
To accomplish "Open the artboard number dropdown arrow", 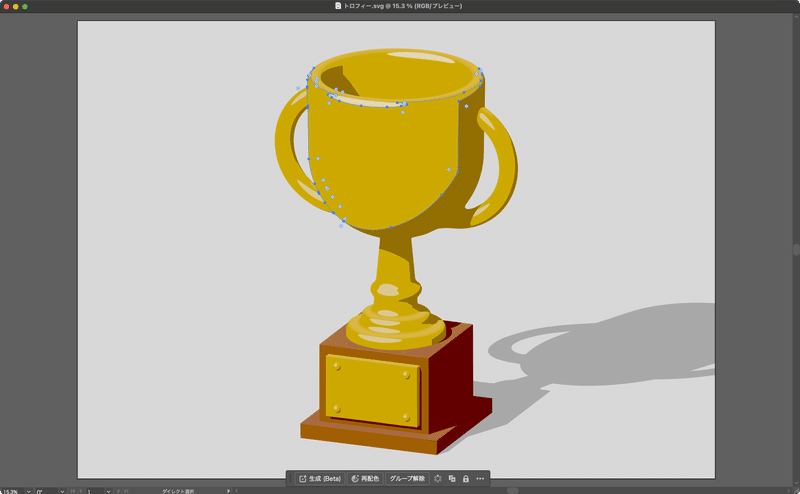I will coord(108,491).
